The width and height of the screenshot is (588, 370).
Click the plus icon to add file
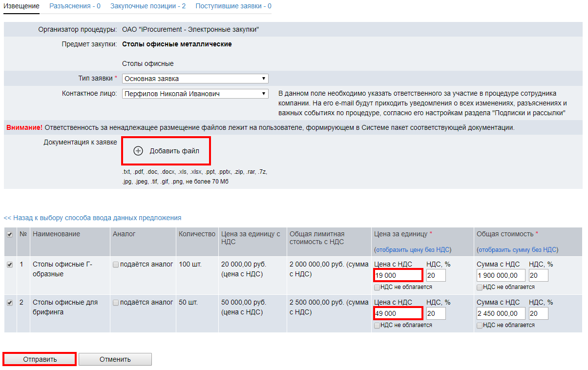pos(138,151)
